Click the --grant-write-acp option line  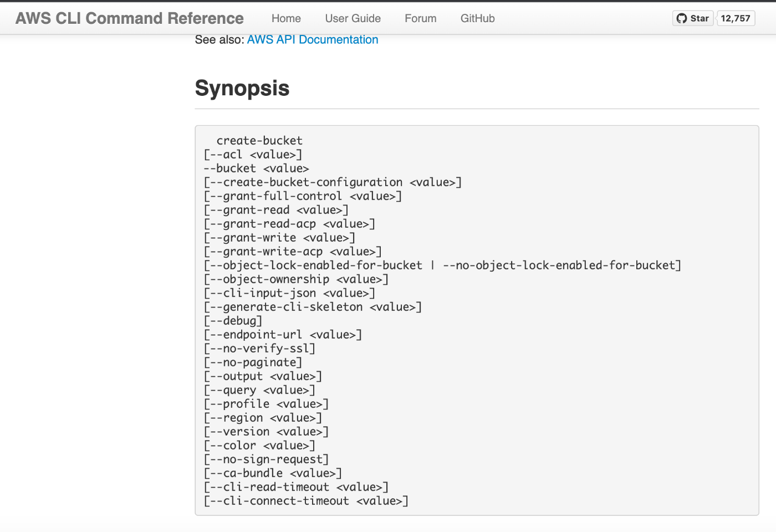(x=293, y=252)
